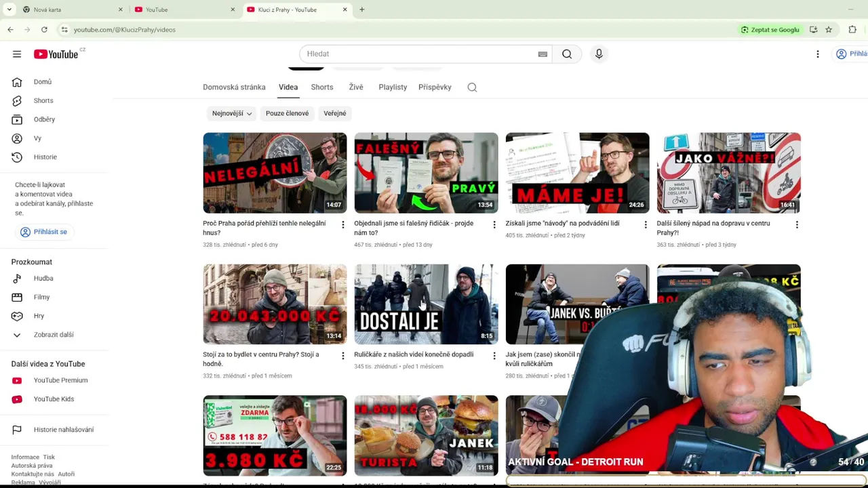Switch to the Playlisty channel tab
868x488 pixels.
coord(393,87)
